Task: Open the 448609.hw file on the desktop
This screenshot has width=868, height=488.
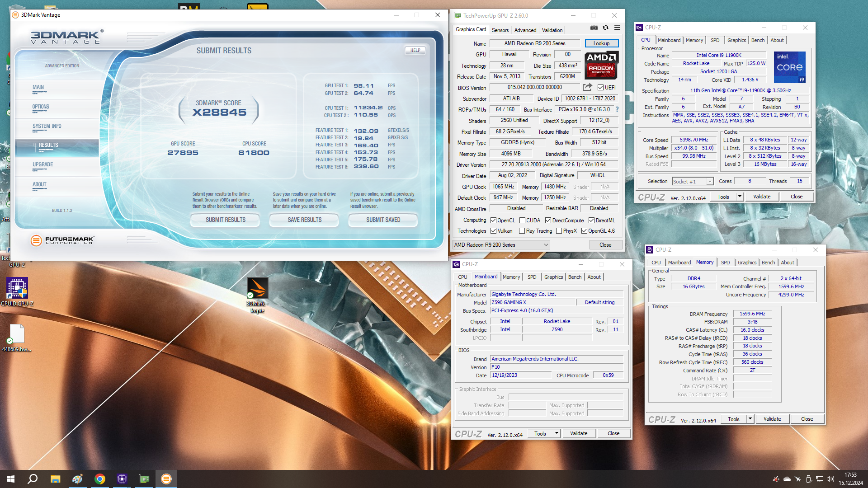Action: click(17, 338)
